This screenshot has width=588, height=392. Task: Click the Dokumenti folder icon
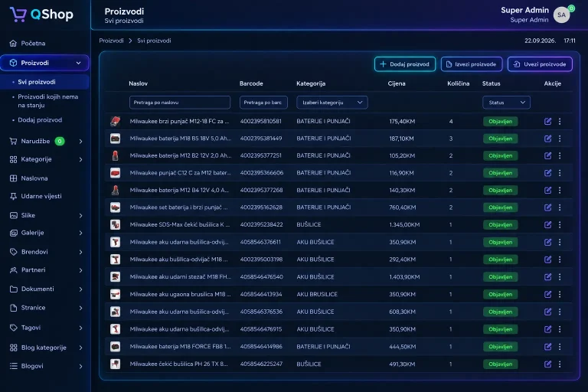(x=14, y=289)
